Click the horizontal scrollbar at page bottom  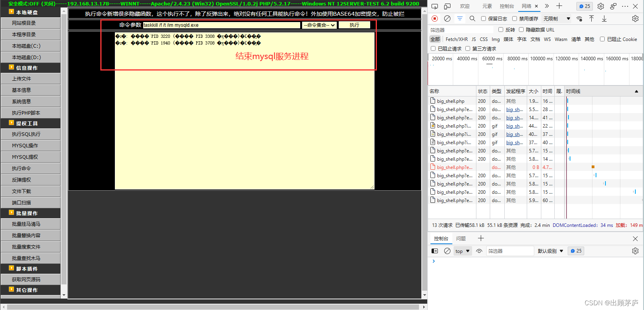click(213, 307)
